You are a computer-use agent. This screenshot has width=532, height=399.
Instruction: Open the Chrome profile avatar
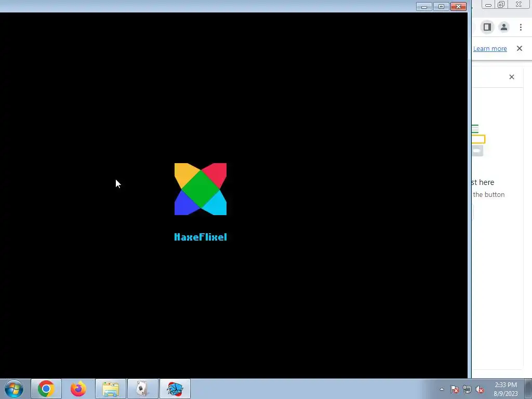coord(504,27)
